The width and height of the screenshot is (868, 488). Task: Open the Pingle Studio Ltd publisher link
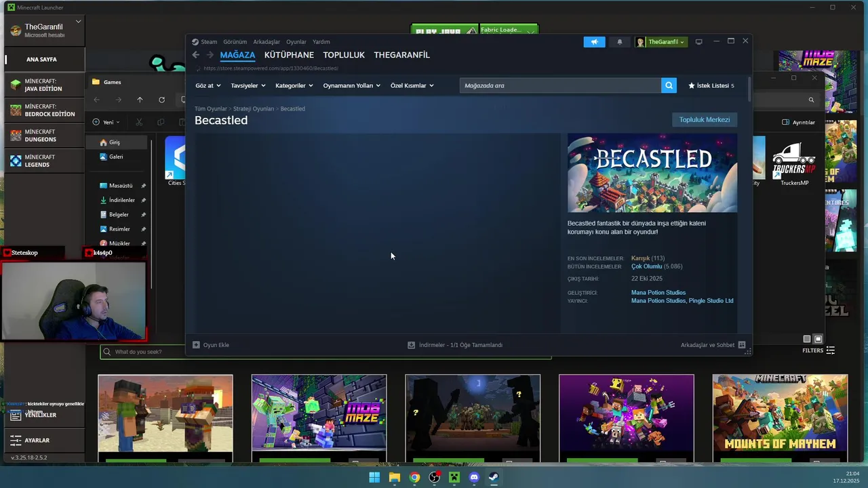[x=711, y=301]
